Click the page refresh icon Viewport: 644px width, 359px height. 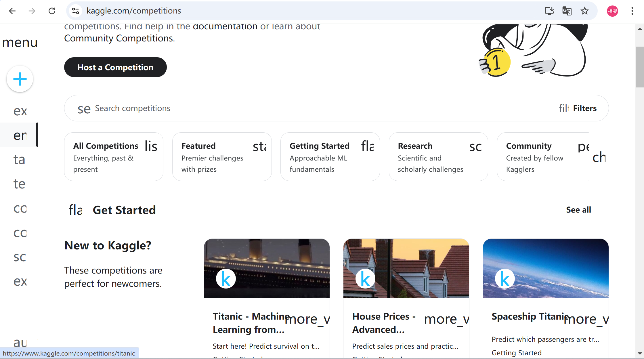click(52, 11)
